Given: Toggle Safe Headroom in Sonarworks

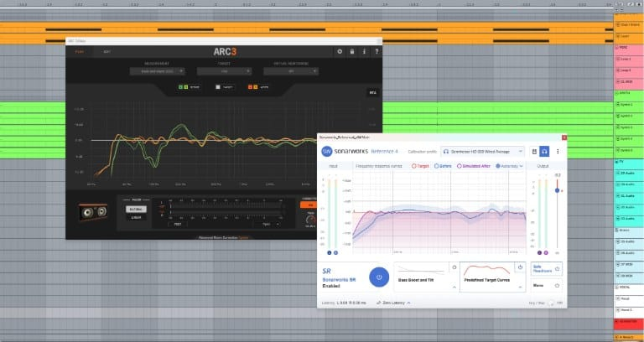Looking at the screenshot, I should (547, 269).
